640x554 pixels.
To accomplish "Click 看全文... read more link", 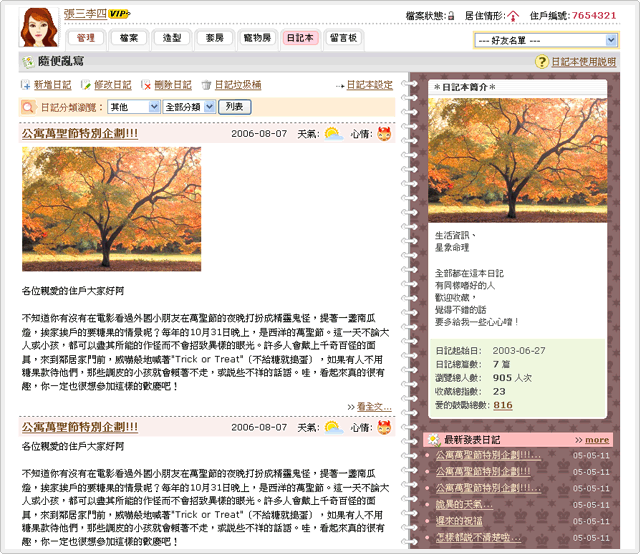I will (374, 407).
